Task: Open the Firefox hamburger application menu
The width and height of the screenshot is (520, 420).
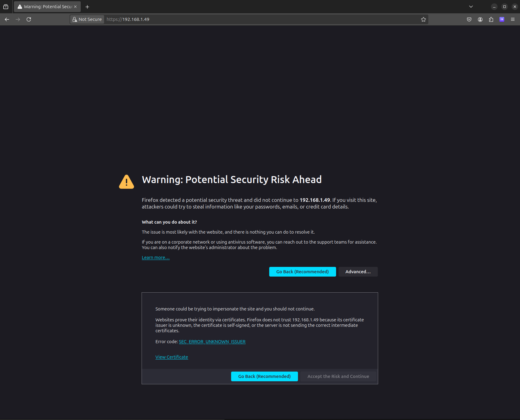Action: 513,19
